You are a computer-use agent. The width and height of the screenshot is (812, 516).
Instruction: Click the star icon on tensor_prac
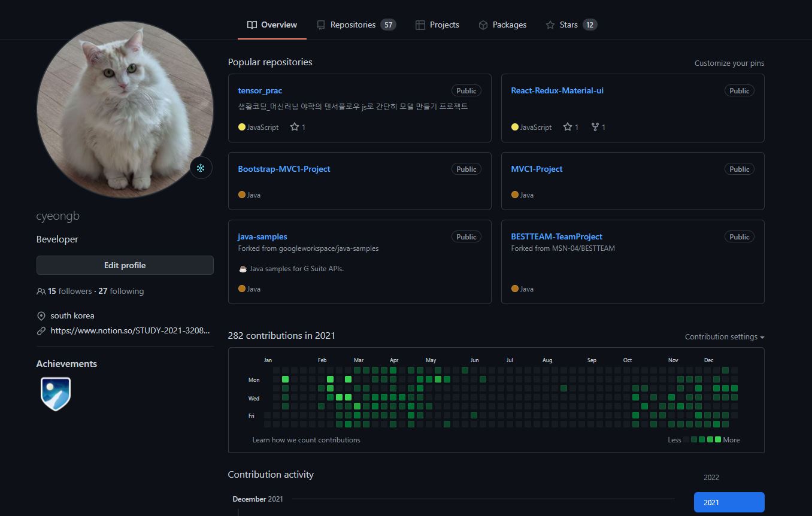pyautogui.click(x=295, y=127)
